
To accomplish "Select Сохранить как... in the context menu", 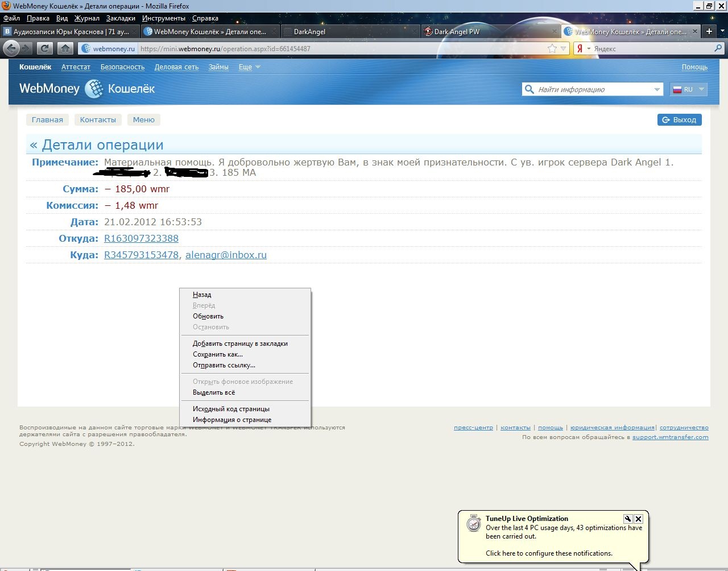I will [245, 354].
